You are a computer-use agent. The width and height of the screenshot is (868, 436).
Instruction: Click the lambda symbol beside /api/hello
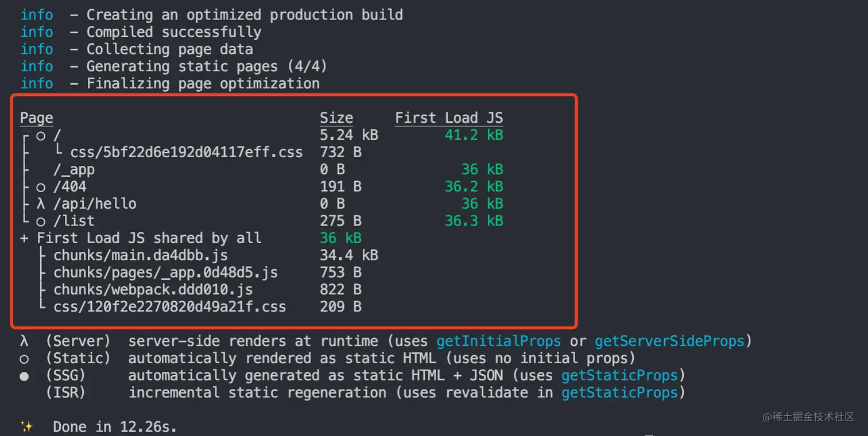[41, 204]
